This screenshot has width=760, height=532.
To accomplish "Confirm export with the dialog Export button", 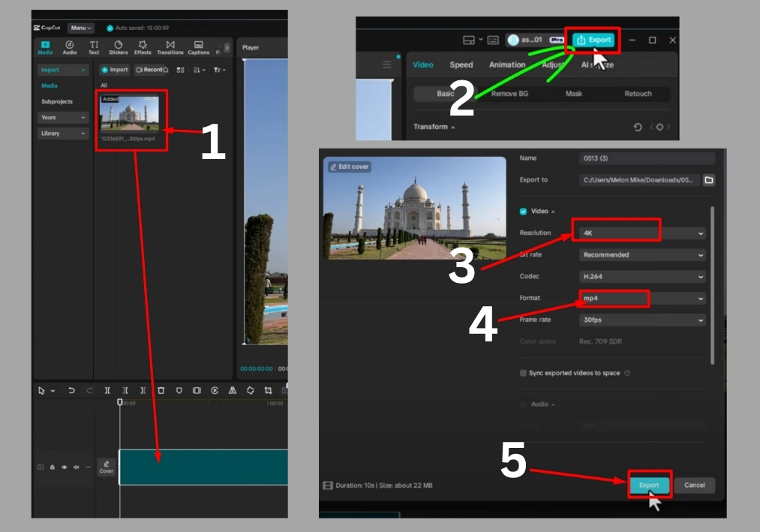I will pyautogui.click(x=649, y=485).
